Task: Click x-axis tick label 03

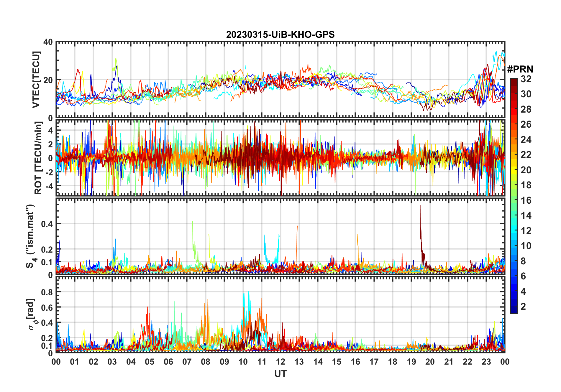Action: (x=112, y=362)
